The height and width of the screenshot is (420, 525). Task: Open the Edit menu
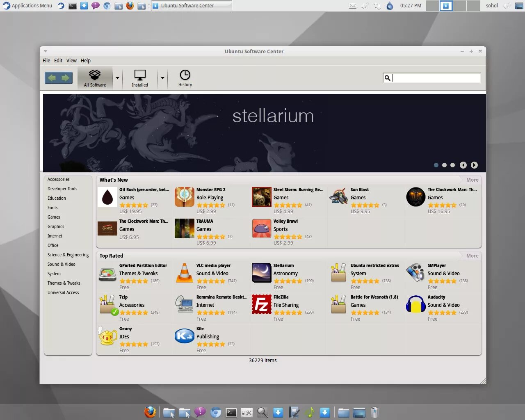tap(58, 61)
